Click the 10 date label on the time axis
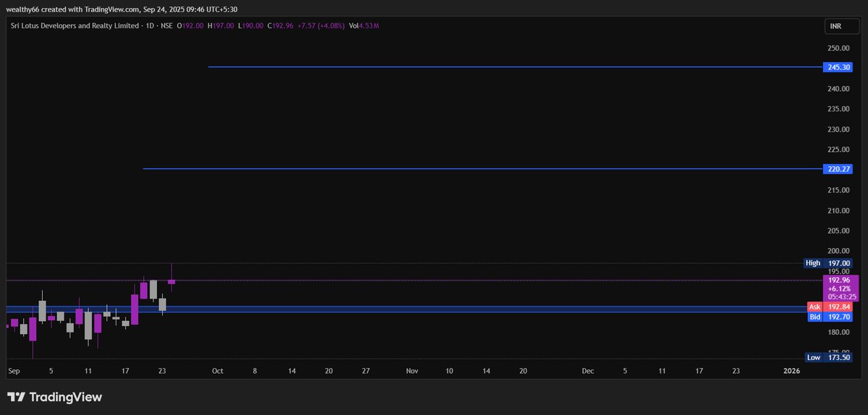Screen dimensions: 868x415 [449, 371]
